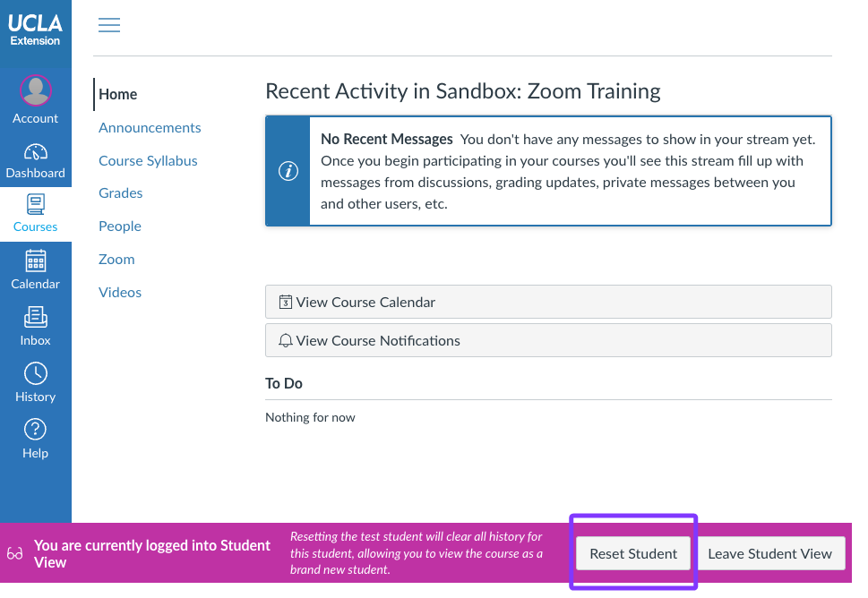Click the 'No Recent Messages' text

(x=386, y=139)
